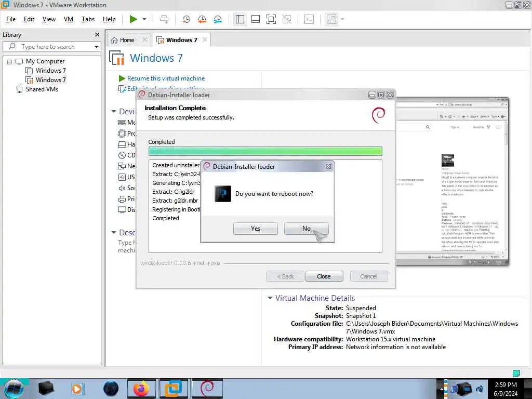
Task: Click the Configuration file path text
Action: (432, 327)
